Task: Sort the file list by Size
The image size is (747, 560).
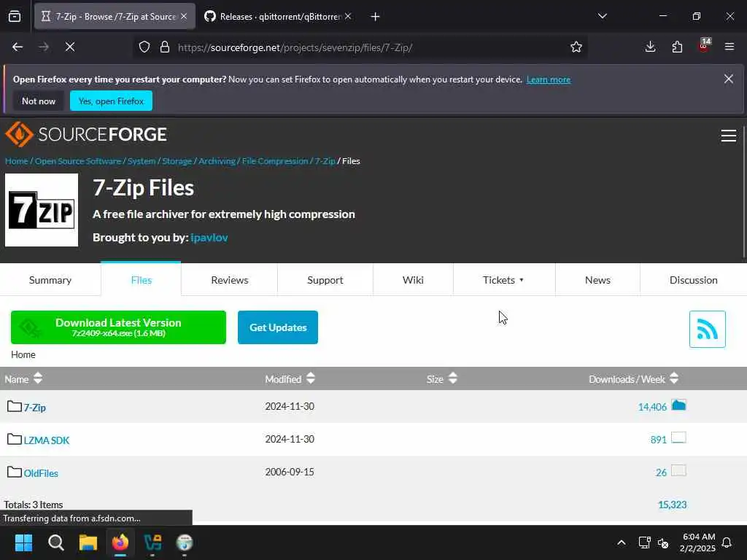Action: click(441, 379)
